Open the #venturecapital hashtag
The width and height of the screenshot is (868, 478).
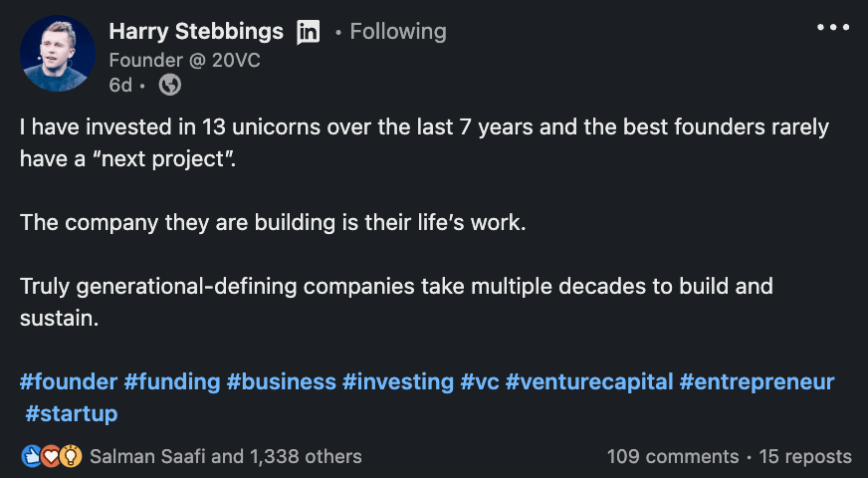(x=588, y=381)
